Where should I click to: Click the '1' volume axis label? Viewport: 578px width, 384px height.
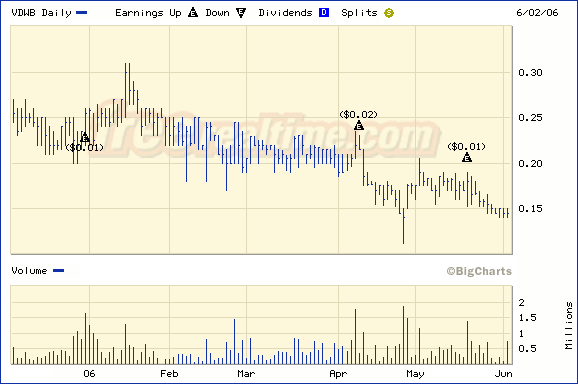521,334
